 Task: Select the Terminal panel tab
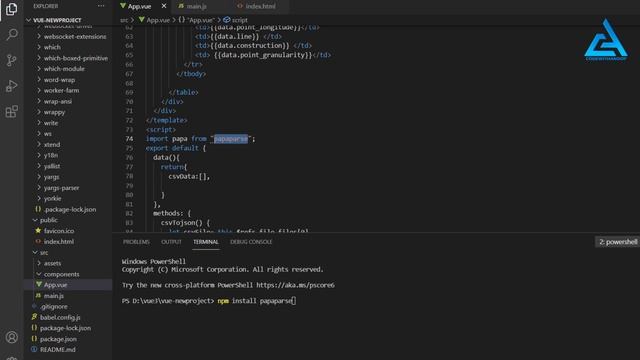pos(206,242)
